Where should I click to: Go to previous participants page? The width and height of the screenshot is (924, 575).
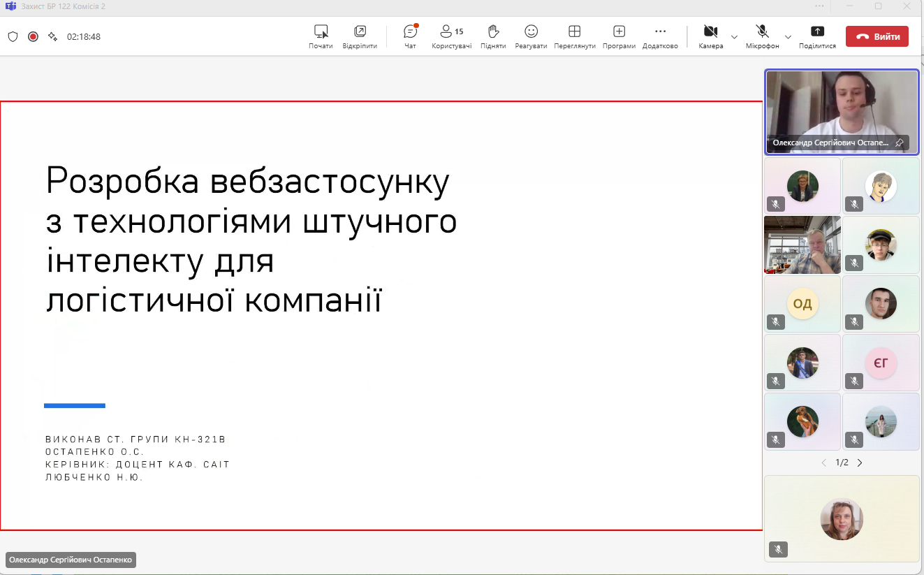click(823, 463)
